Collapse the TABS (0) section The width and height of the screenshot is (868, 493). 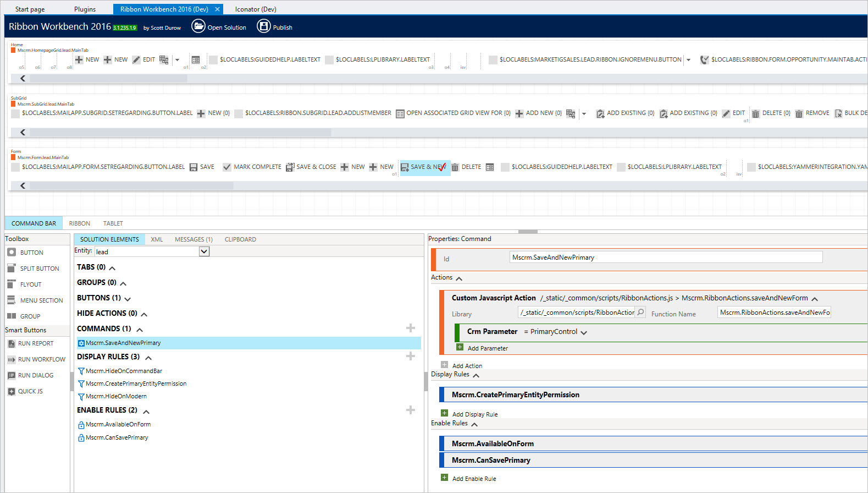click(112, 268)
